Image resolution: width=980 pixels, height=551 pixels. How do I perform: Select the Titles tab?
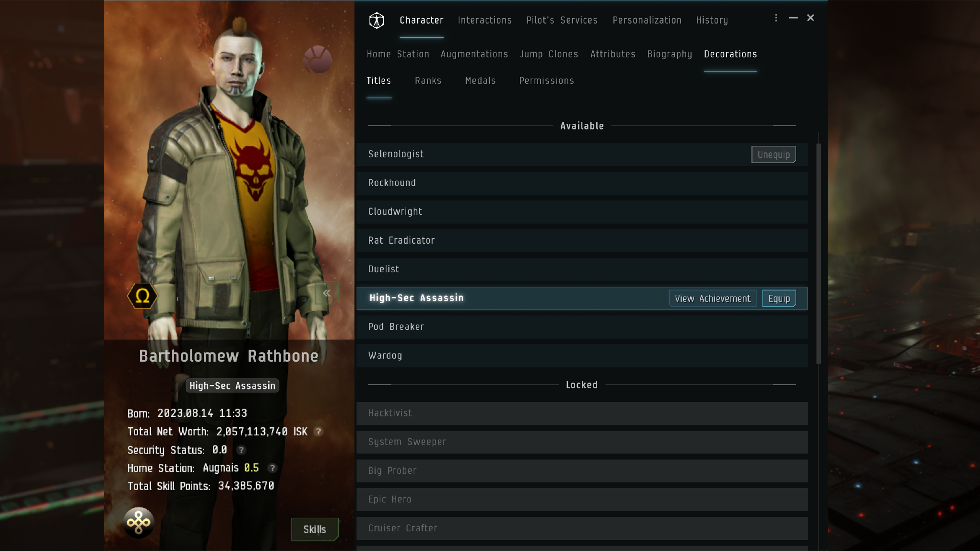point(379,81)
